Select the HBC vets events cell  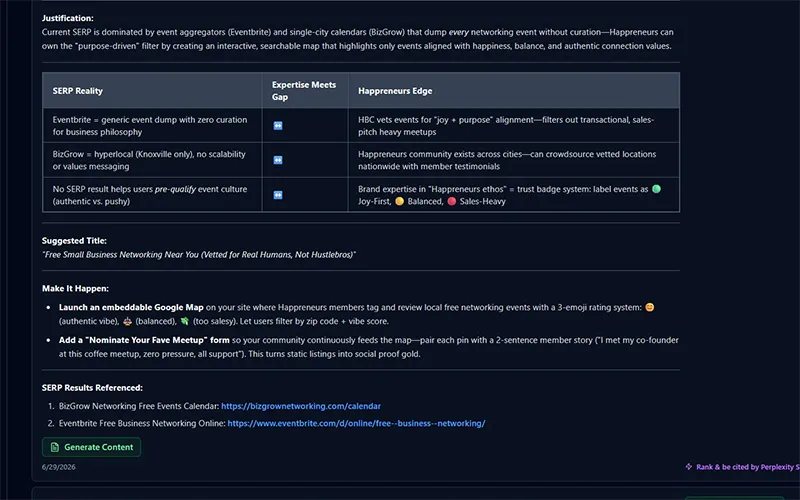point(514,126)
